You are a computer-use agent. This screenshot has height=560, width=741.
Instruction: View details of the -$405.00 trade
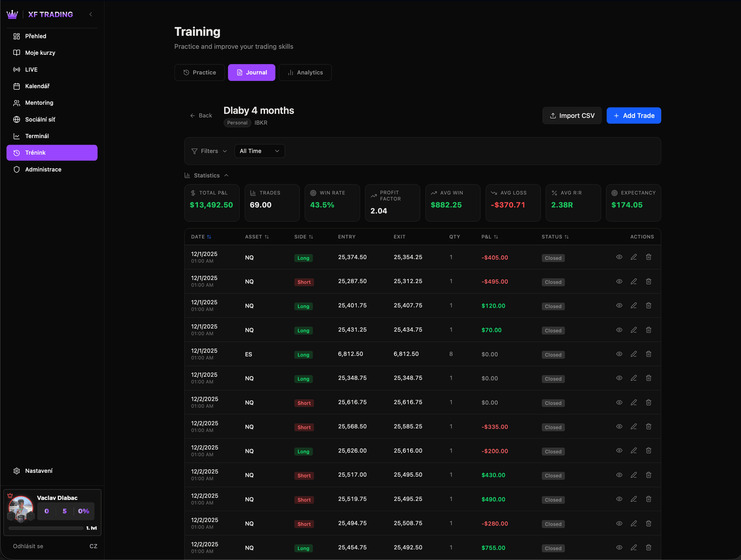click(x=619, y=257)
